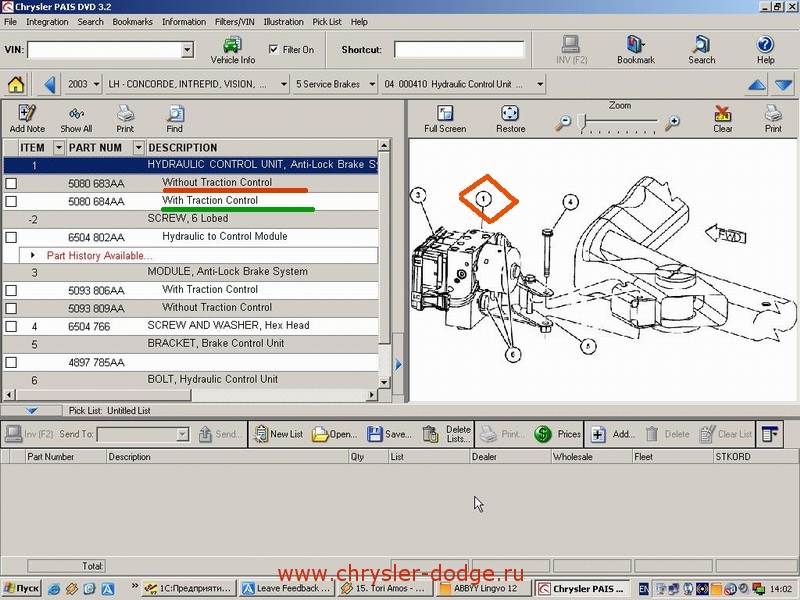
Task: Open the 2003 model year dropdown
Action: 96,84
